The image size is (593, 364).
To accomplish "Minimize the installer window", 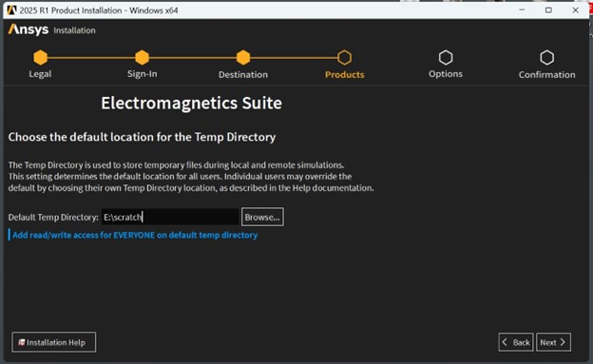I will (522, 10).
